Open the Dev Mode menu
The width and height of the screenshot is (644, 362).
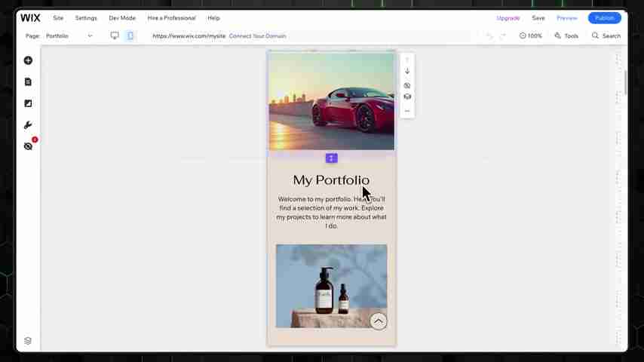pyautogui.click(x=122, y=18)
